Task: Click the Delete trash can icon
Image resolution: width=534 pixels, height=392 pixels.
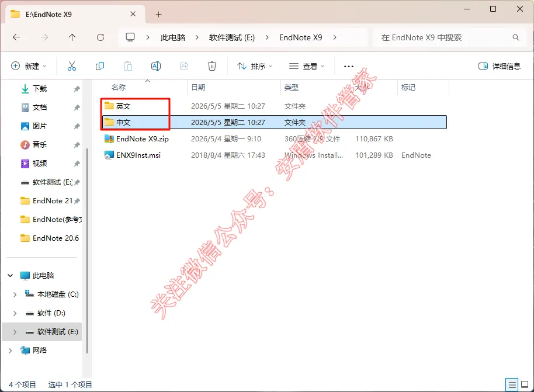Action: 212,66
